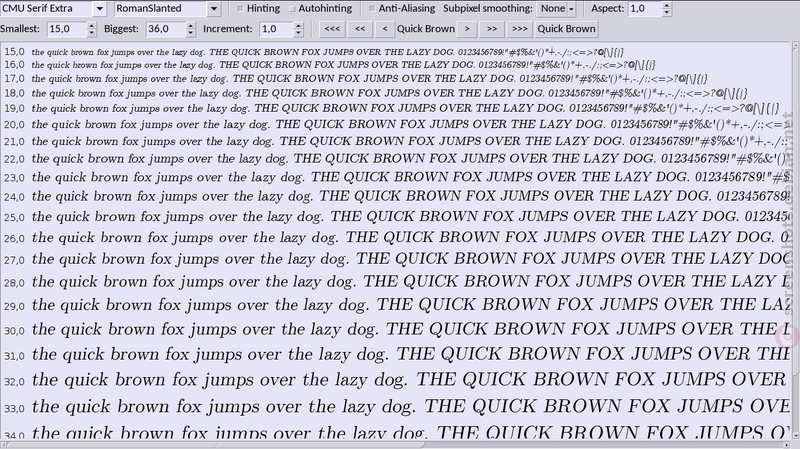The width and height of the screenshot is (800, 449).
Task: Decrease the Smallest size with down arrow
Action: coord(92,33)
